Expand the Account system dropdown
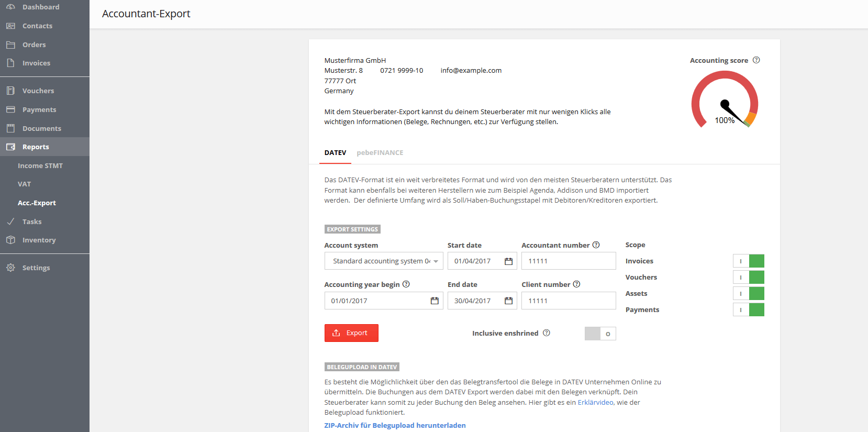The height and width of the screenshot is (432, 868). [x=383, y=261]
